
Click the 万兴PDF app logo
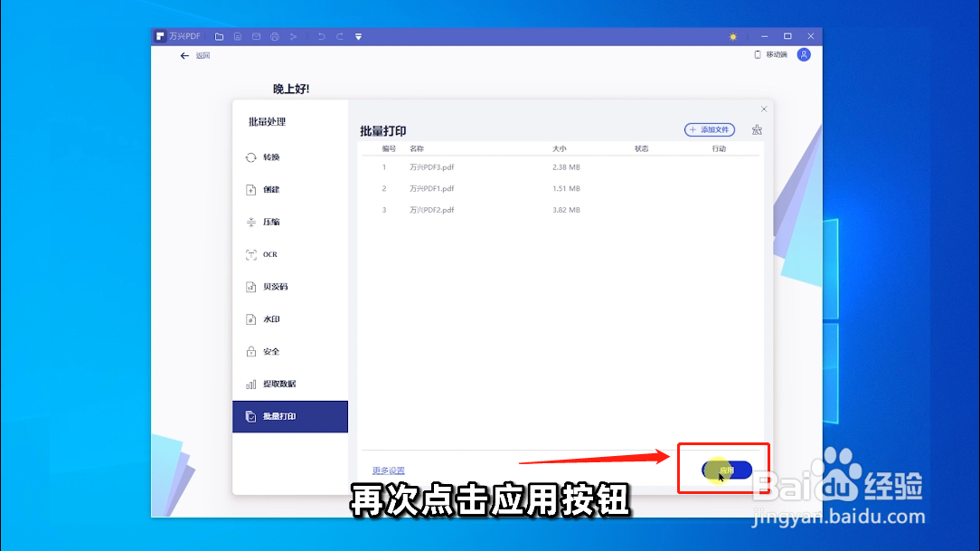[x=161, y=36]
